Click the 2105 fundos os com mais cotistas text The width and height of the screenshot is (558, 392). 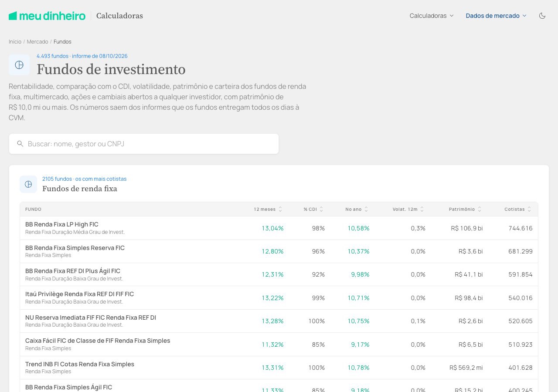[84, 179]
